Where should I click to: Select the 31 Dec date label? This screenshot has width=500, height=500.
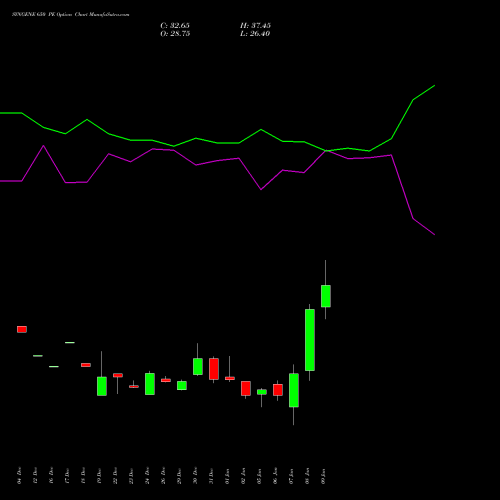pyautogui.click(x=211, y=475)
